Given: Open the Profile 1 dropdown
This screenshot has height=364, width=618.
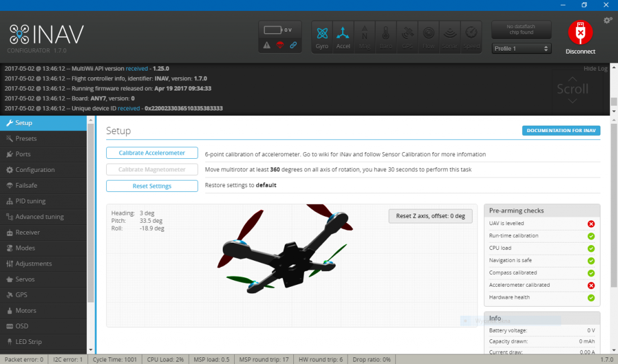Looking at the screenshot, I should tap(521, 48).
